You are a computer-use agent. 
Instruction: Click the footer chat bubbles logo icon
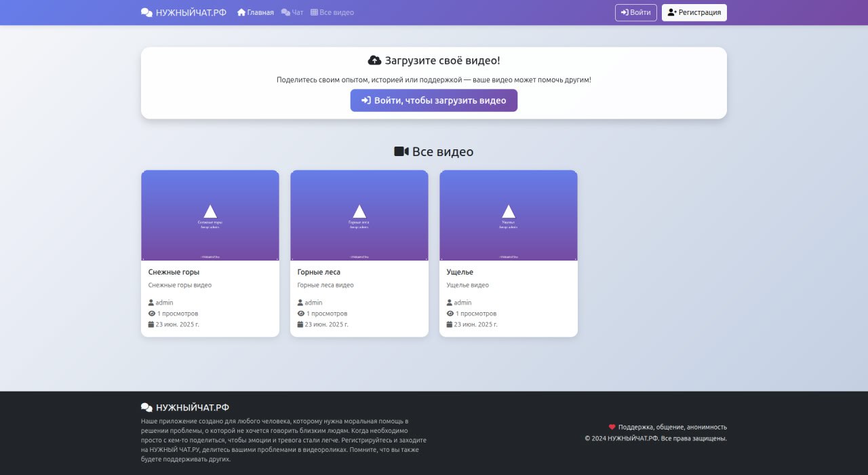[146, 407]
